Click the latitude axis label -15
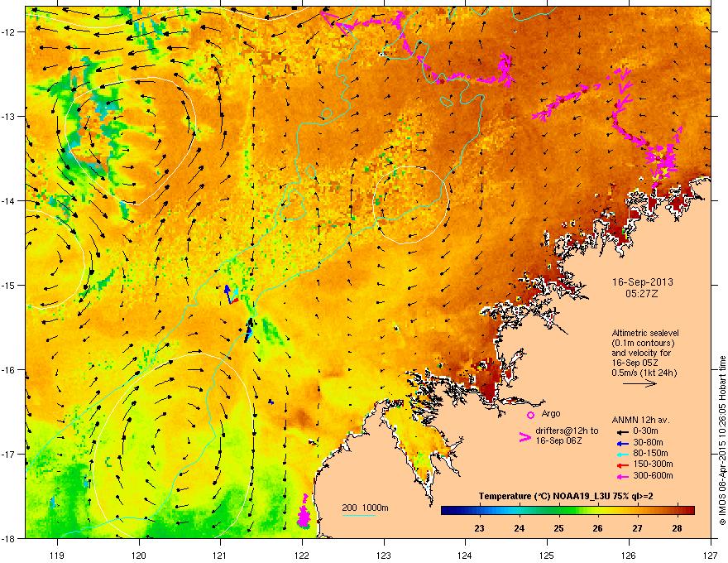Image resolution: width=728 pixels, height=563 pixels. [x=8, y=285]
